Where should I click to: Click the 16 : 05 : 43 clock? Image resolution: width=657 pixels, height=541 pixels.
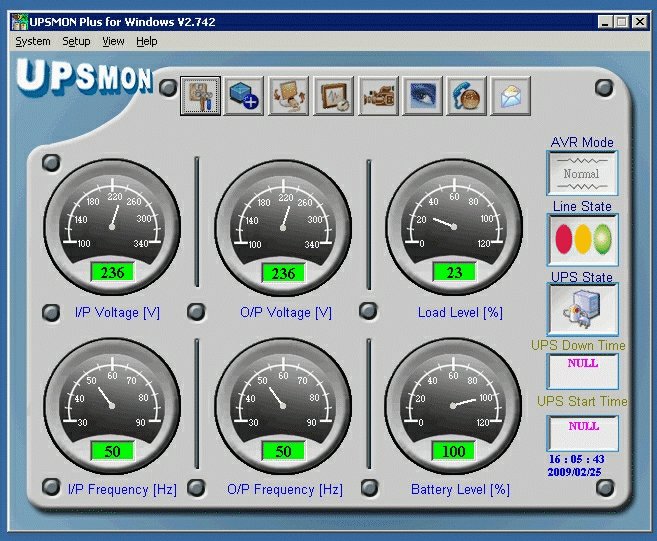click(x=577, y=459)
